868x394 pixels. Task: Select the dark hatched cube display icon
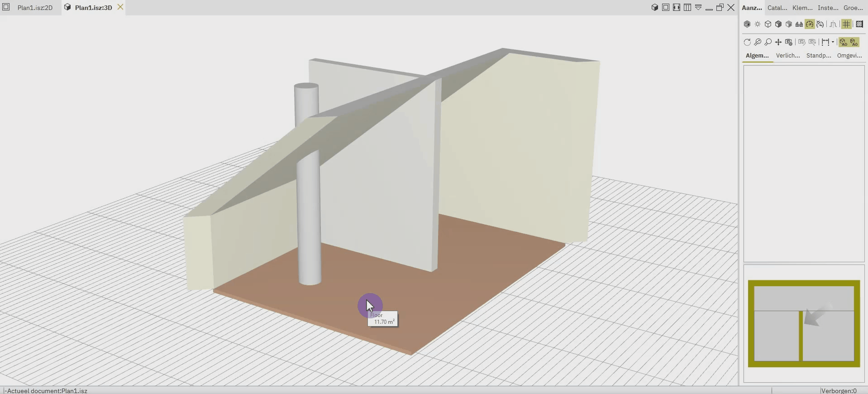(x=778, y=24)
